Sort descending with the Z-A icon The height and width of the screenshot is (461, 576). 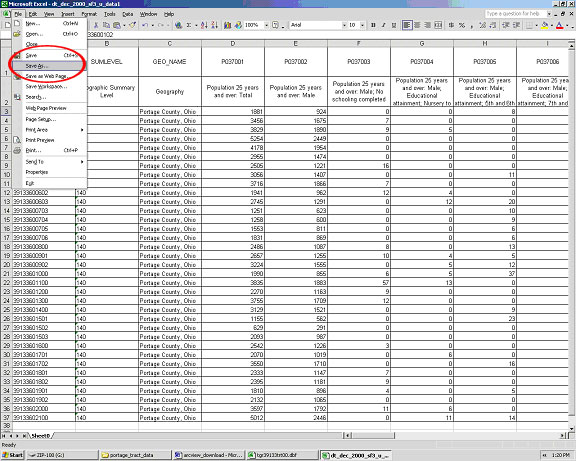click(x=215, y=25)
